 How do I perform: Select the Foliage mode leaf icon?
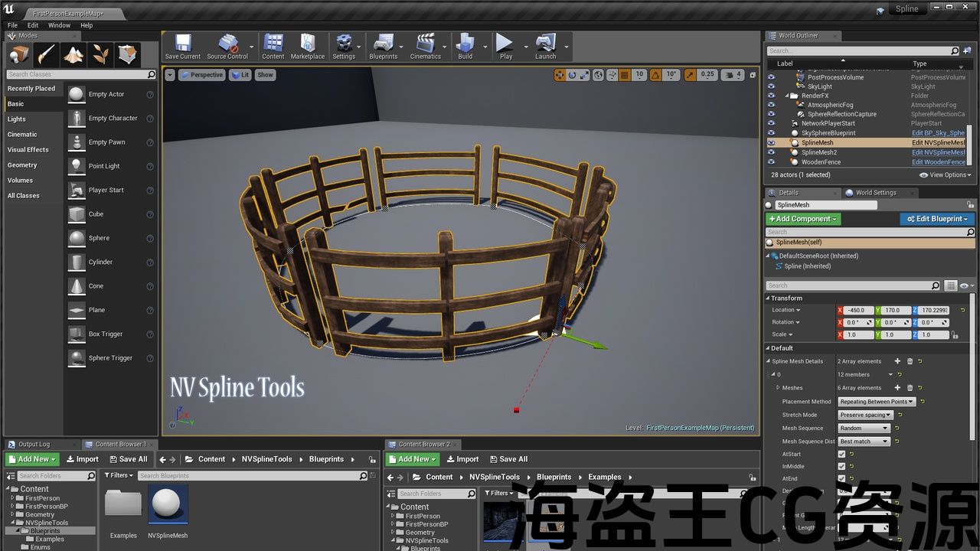tap(100, 54)
